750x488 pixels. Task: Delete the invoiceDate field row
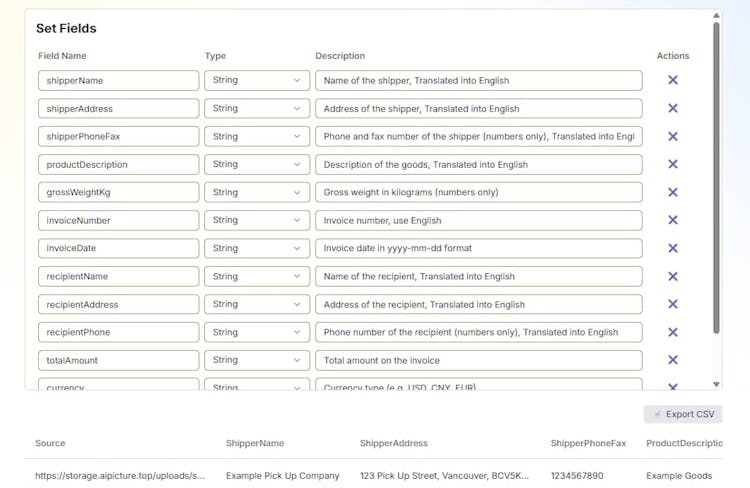click(x=672, y=248)
